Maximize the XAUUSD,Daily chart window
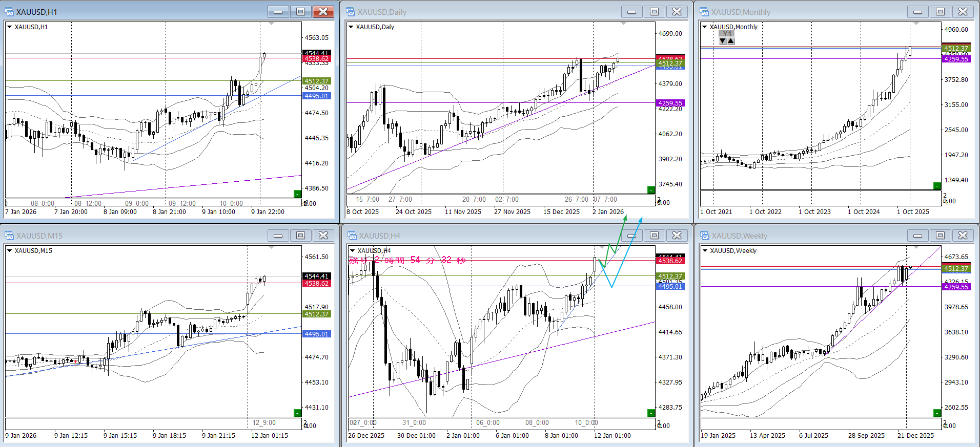The width and height of the screenshot is (980, 447). pos(655,12)
